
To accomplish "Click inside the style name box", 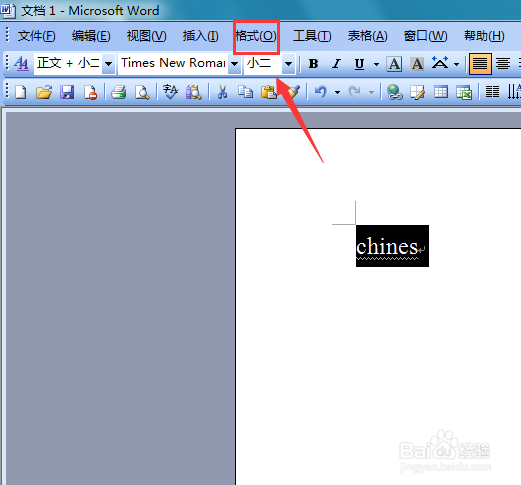I will [x=68, y=64].
